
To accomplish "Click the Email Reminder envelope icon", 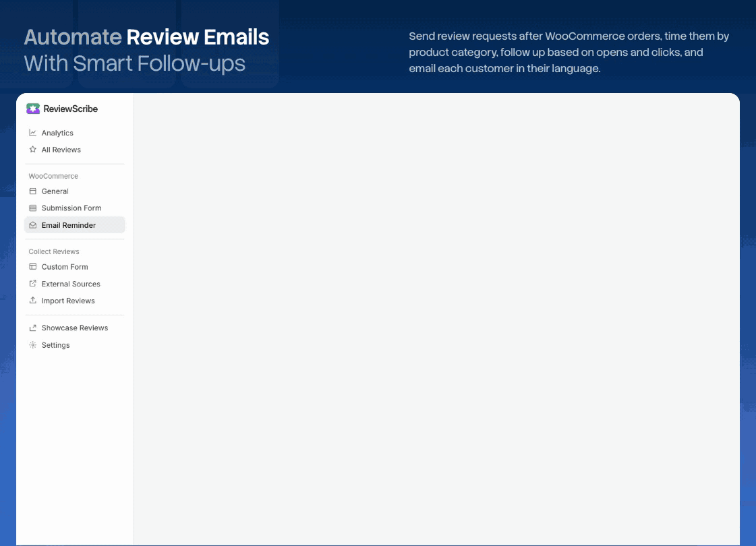I will [x=33, y=225].
